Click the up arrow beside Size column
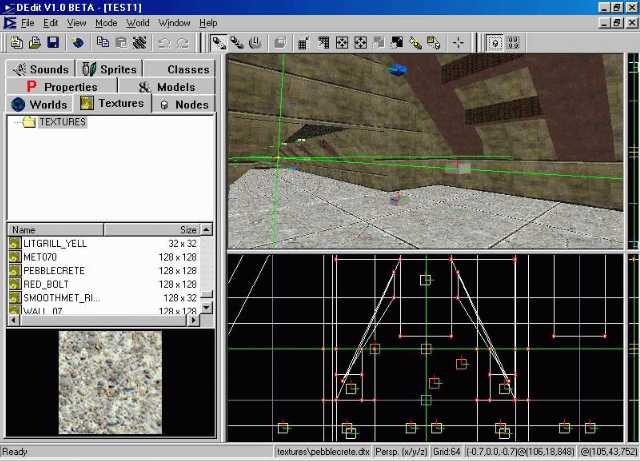This screenshot has height=461, width=640. pos(207,229)
